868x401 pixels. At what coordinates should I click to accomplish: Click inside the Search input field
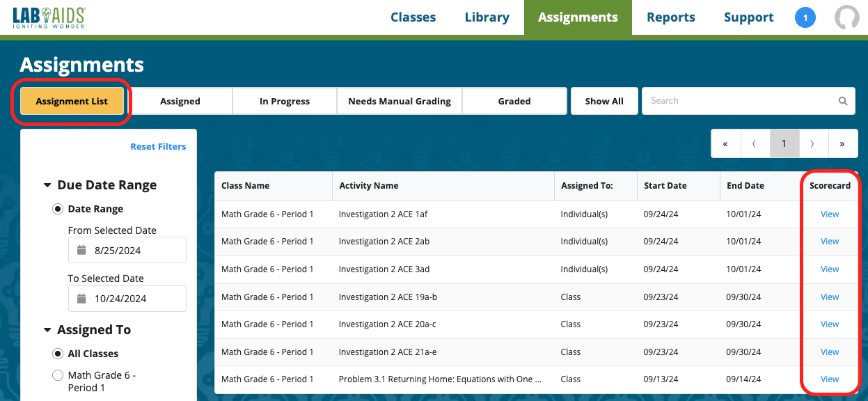tap(738, 100)
